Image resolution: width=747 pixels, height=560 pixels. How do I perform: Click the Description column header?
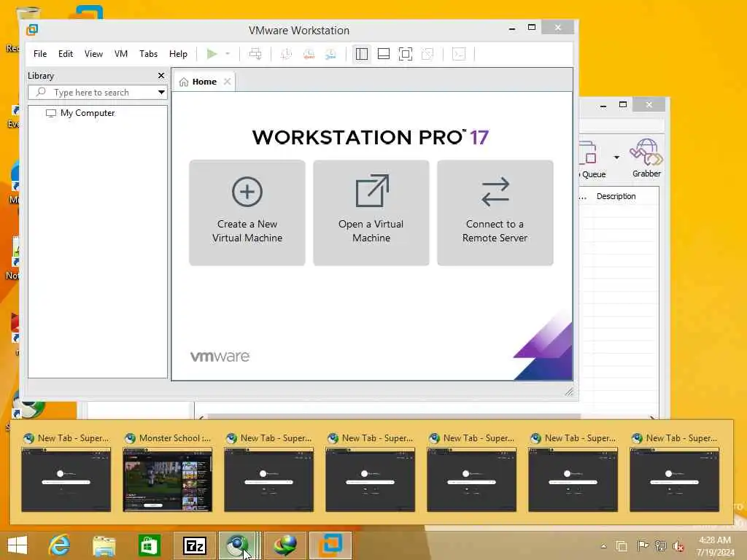[x=616, y=196]
